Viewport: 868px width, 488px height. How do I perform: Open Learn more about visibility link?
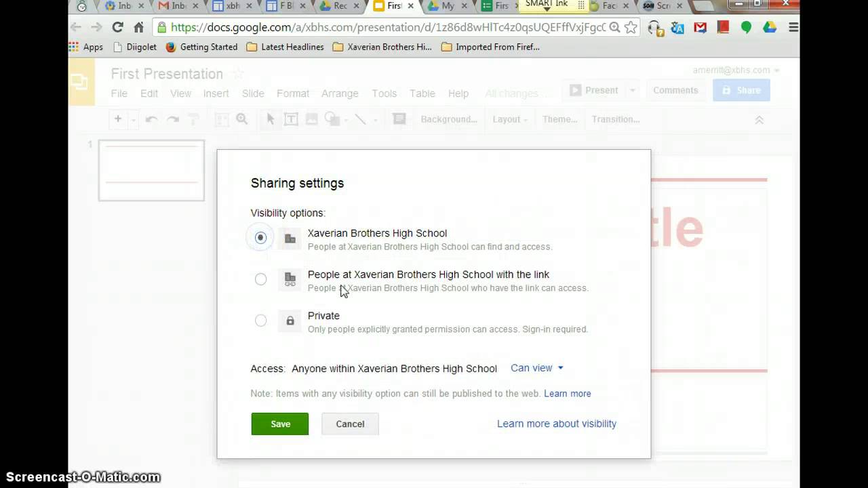[x=557, y=424]
